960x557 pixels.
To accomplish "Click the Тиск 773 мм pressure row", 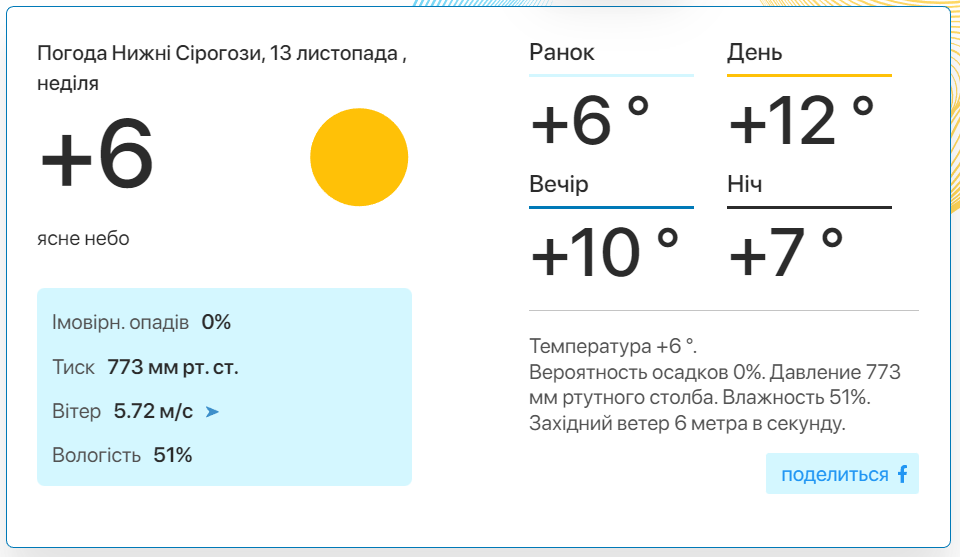I will [x=145, y=367].
